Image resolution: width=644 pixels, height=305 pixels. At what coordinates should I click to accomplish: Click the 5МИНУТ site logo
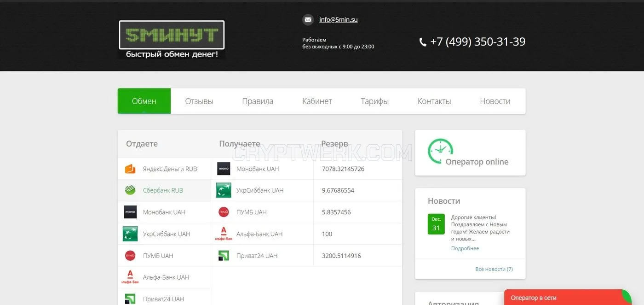pyautogui.click(x=172, y=40)
